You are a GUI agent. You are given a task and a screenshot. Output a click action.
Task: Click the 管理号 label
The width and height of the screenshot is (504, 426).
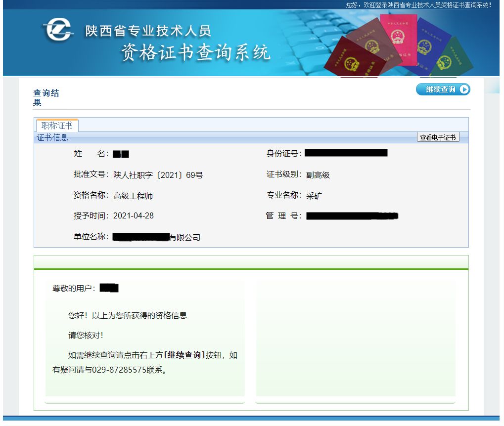[x=284, y=215]
